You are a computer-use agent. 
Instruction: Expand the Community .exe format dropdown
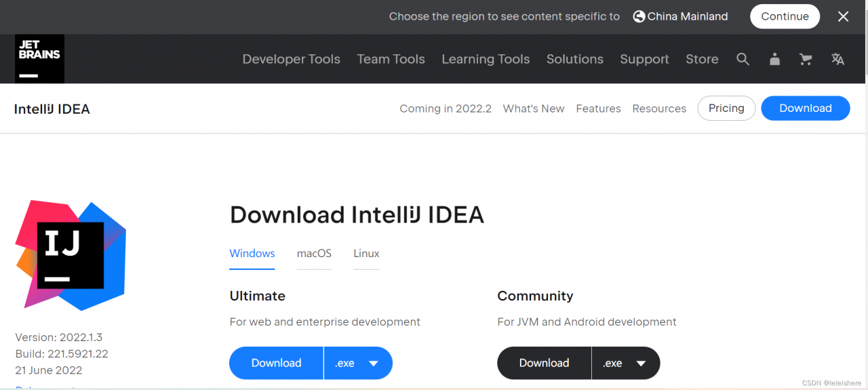626,363
